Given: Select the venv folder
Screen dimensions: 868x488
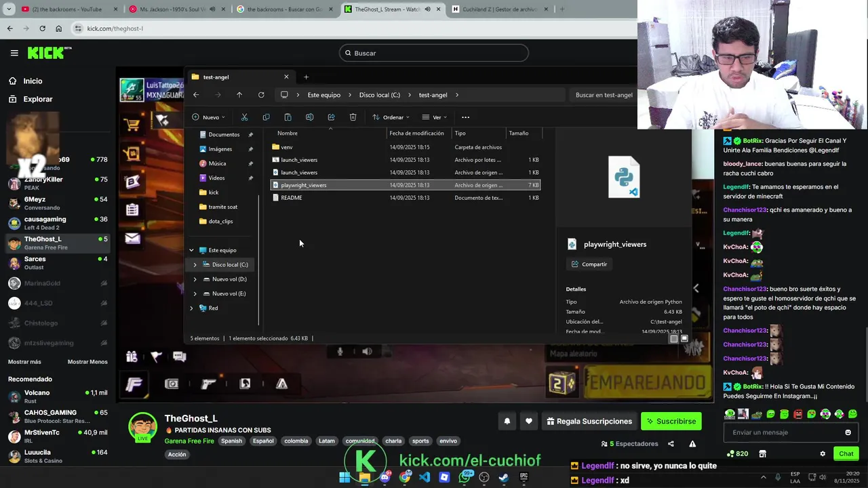Looking at the screenshot, I should pyautogui.click(x=406, y=147).
